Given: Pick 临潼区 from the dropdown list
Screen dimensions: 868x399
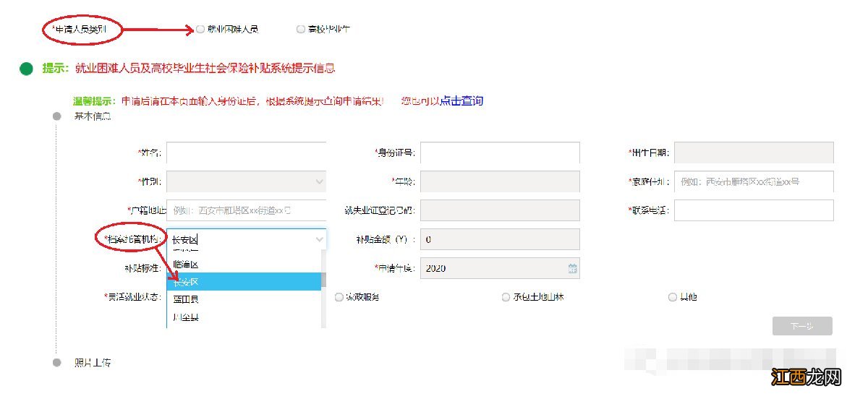Looking at the screenshot, I should pos(244,265).
